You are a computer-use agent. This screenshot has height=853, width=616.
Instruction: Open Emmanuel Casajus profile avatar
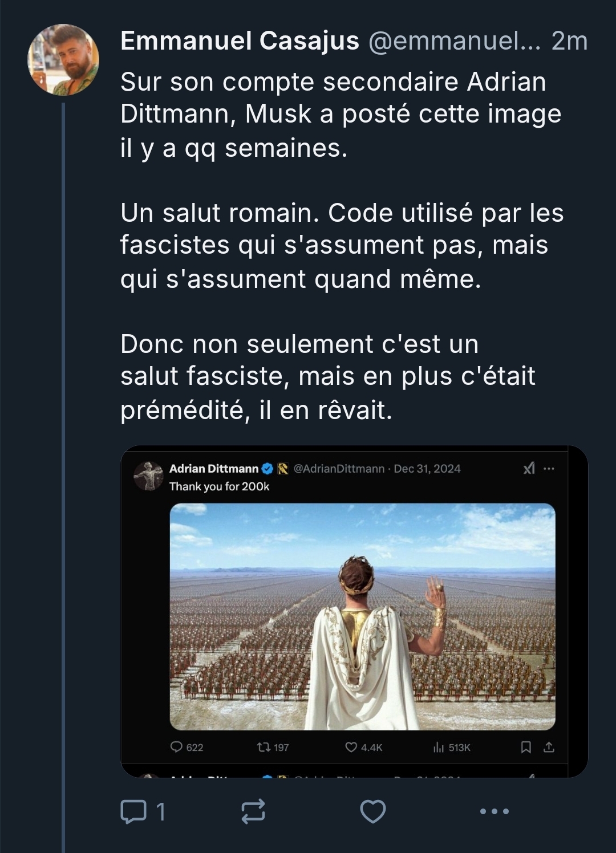click(63, 59)
